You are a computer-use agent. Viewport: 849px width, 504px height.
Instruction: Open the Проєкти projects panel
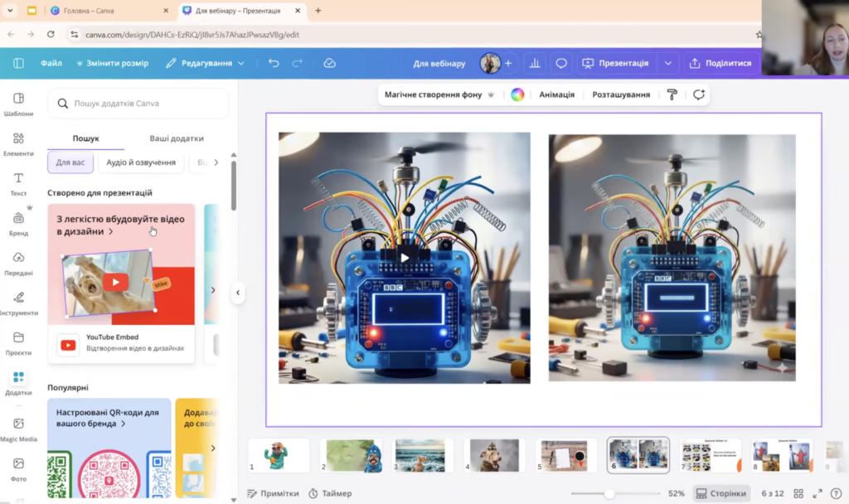pyautogui.click(x=18, y=343)
